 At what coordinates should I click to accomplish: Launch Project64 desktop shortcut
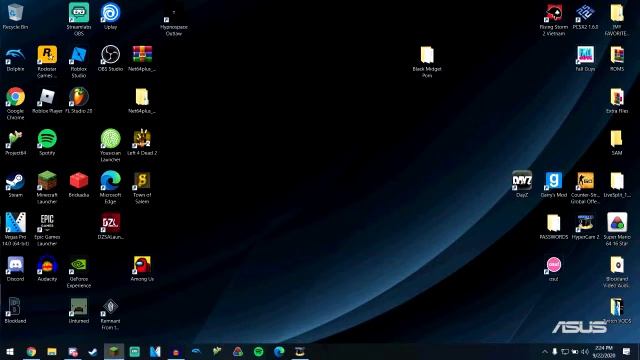coord(16,142)
